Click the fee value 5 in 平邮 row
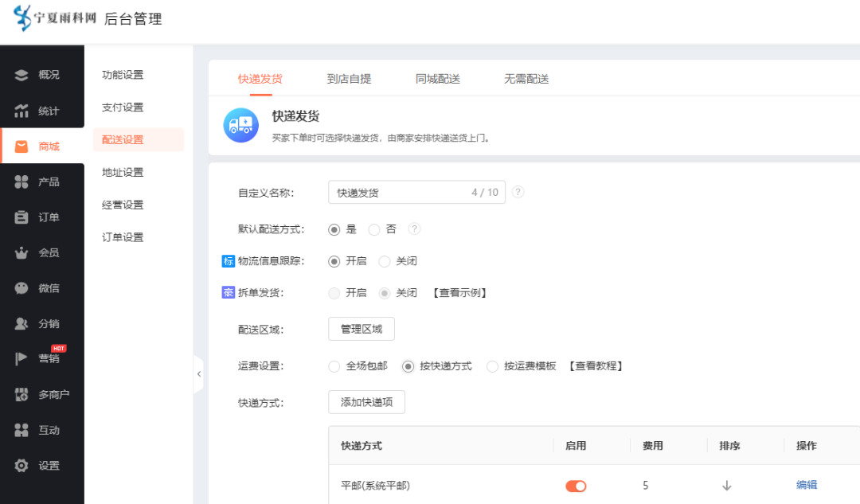The height and width of the screenshot is (504, 860). pyautogui.click(x=646, y=486)
